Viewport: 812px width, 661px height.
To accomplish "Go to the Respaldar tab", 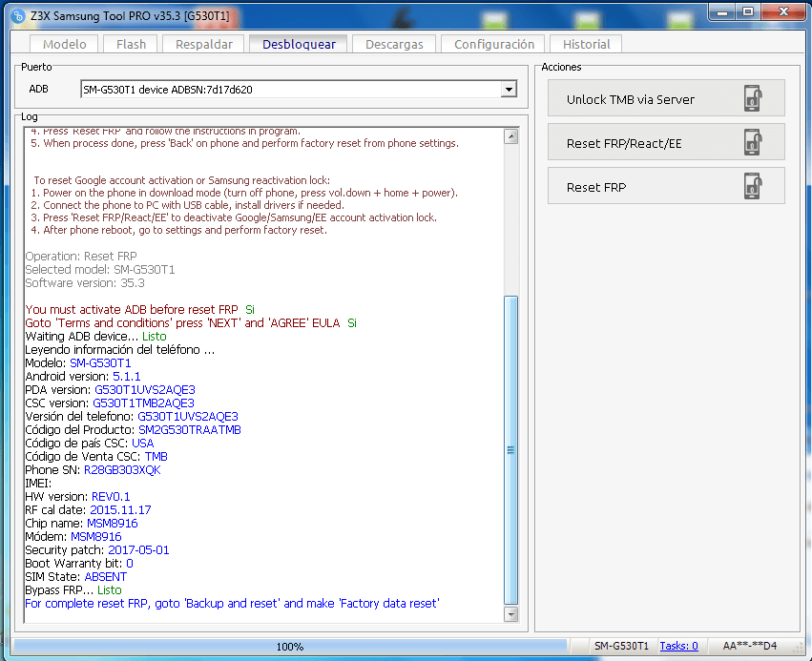I will (x=204, y=44).
